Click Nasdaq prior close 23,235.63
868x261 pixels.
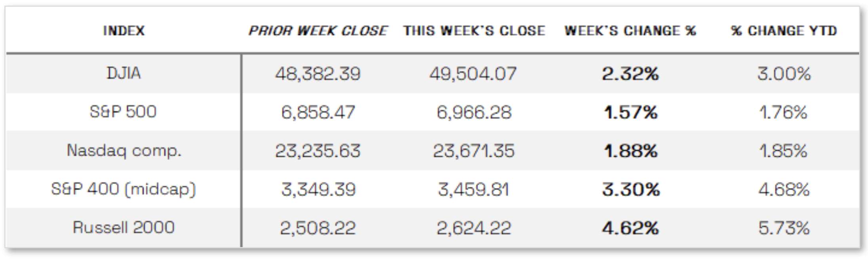(318, 151)
